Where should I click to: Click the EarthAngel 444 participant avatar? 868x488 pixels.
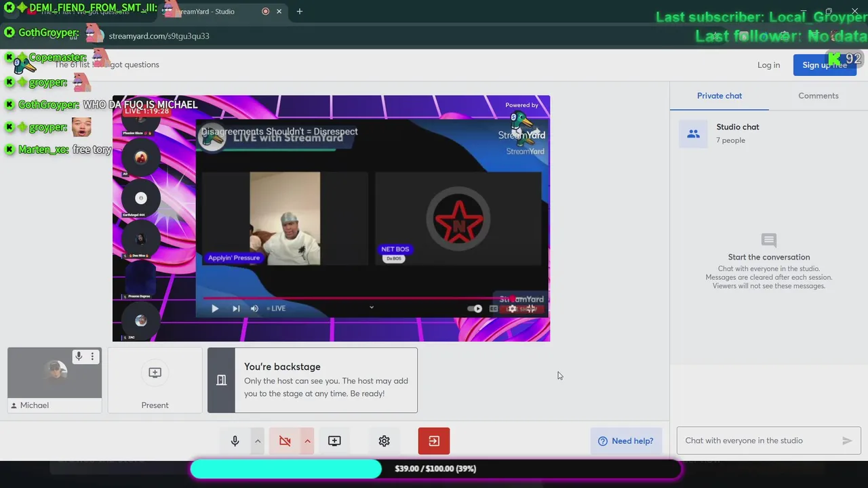[141, 198]
